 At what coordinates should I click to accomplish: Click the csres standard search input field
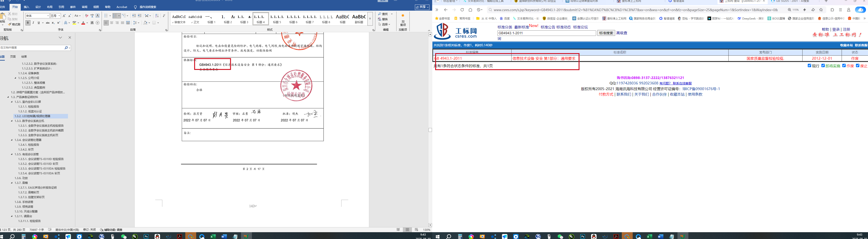pyautogui.click(x=547, y=33)
